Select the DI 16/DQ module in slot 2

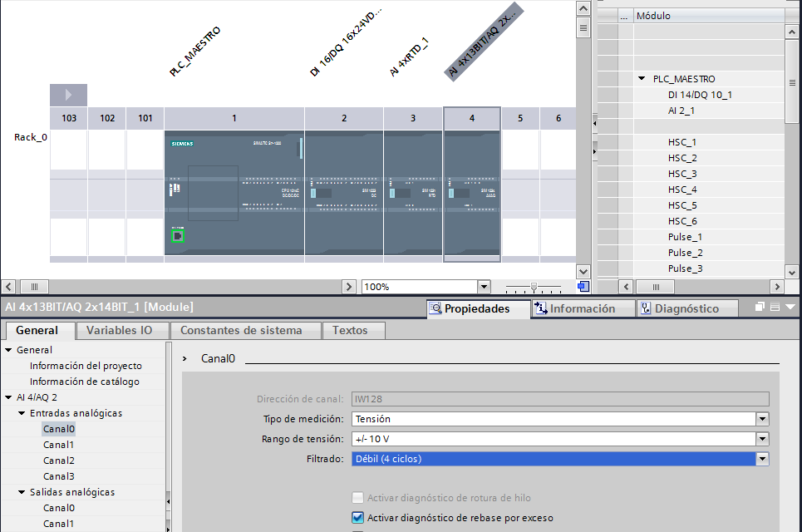343,193
